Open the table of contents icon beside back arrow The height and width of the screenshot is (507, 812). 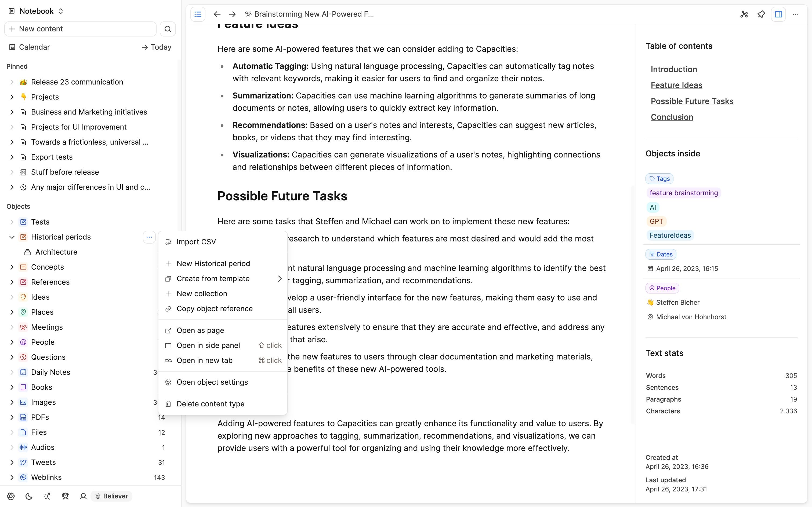(198, 14)
